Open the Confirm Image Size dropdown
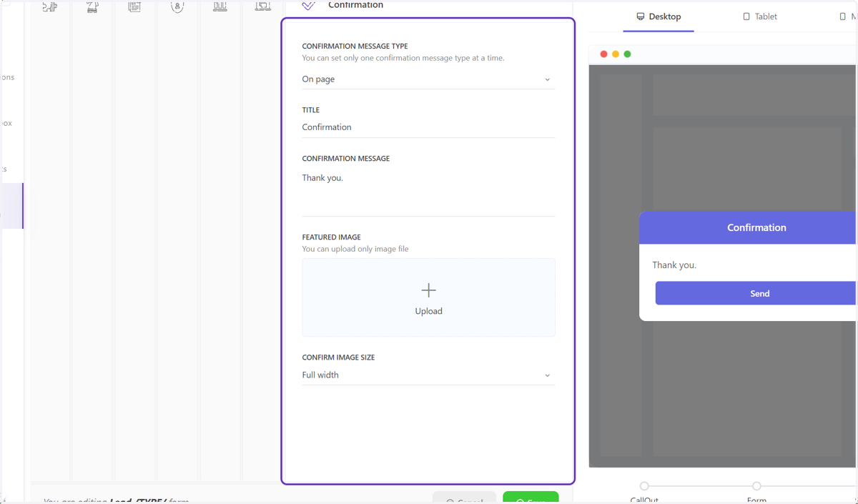Viewport: 858px width, 504px height. [428, 375]
